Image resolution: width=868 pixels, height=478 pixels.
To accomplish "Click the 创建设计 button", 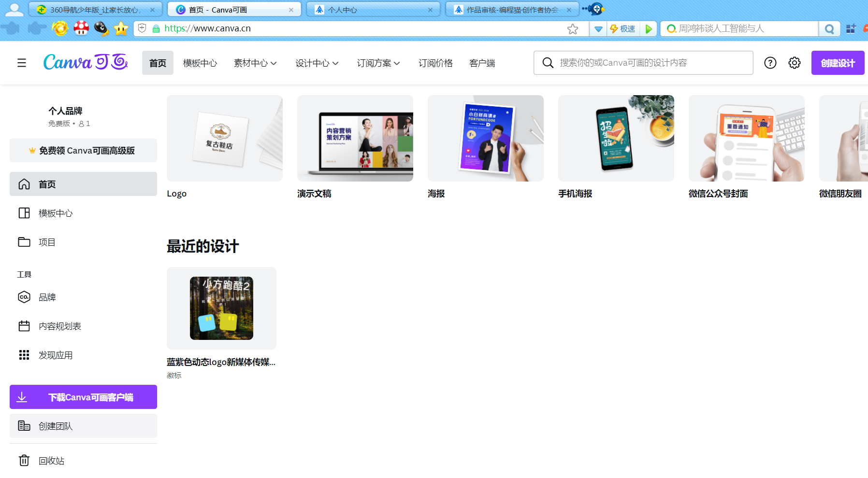I will tap(838, 63).
